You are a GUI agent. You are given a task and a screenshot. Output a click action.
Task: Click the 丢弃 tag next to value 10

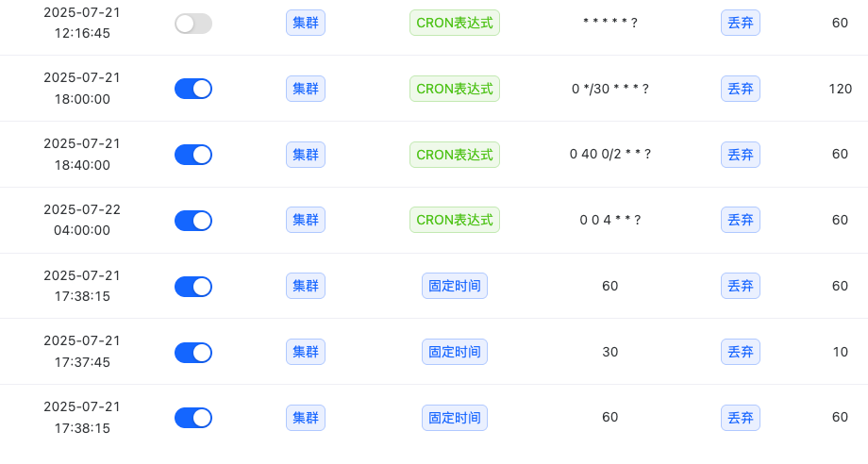point(740,352)
